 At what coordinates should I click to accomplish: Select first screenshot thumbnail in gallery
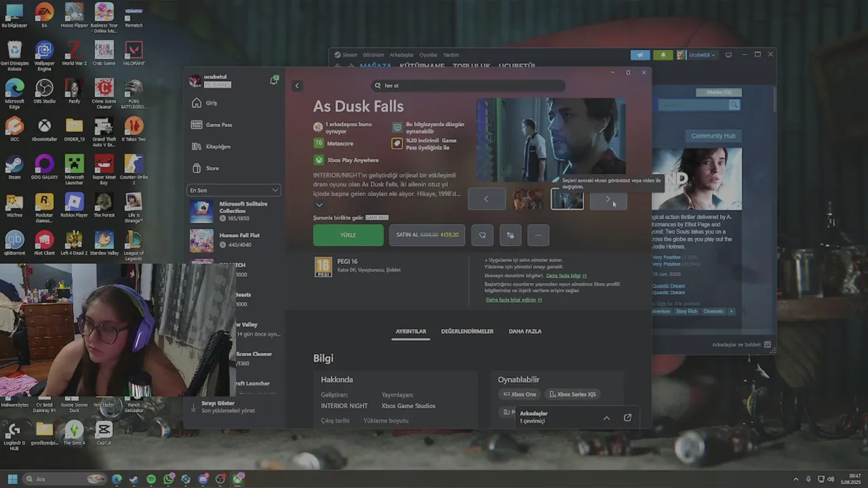click(x=528, y=199)
